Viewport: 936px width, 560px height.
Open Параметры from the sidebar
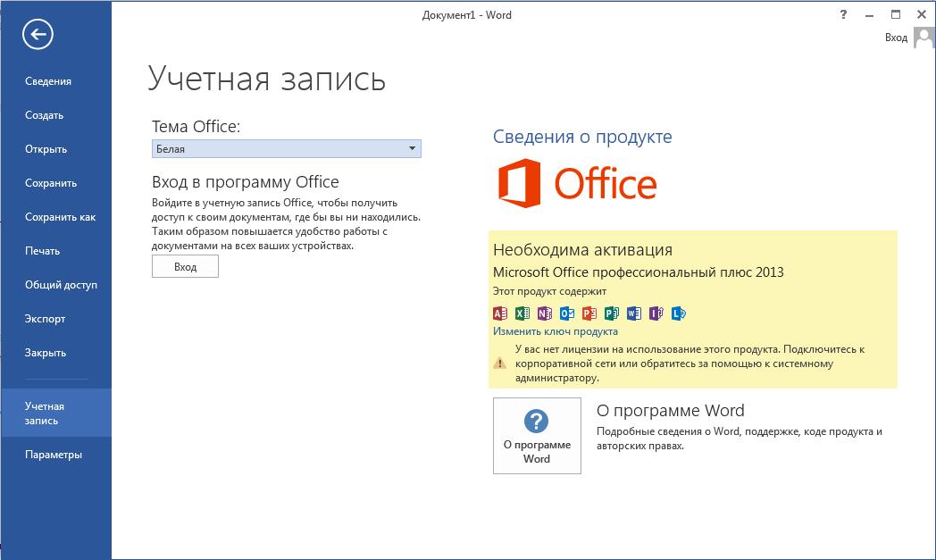[x=54, y=455]
